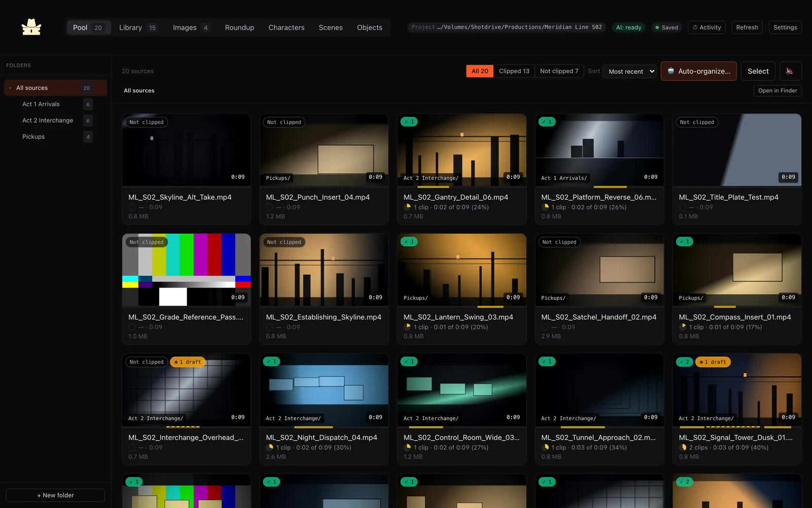Click the green check badge on Compass Insert thumbnail

tap(685, 242)
